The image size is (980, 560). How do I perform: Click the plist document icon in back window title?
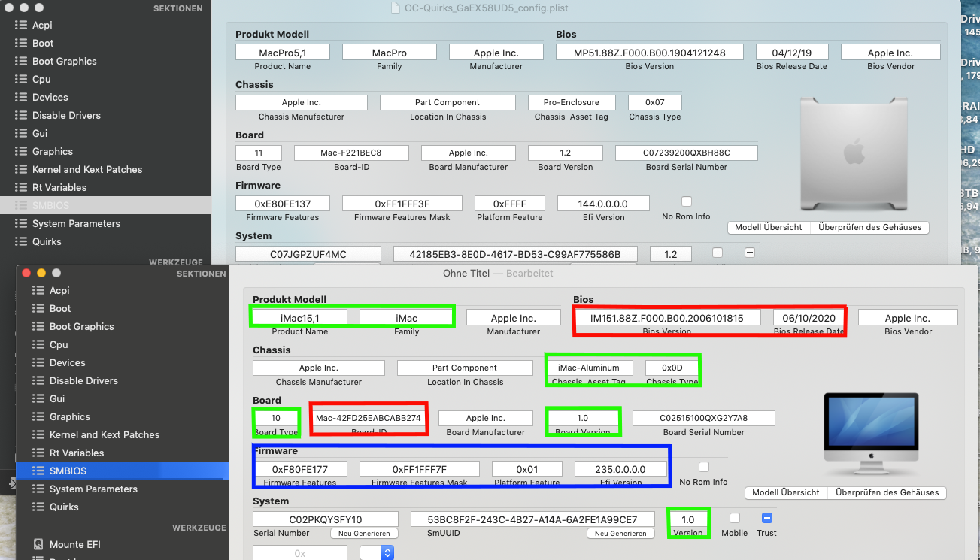pyautogui.click(x=397, y=8)
